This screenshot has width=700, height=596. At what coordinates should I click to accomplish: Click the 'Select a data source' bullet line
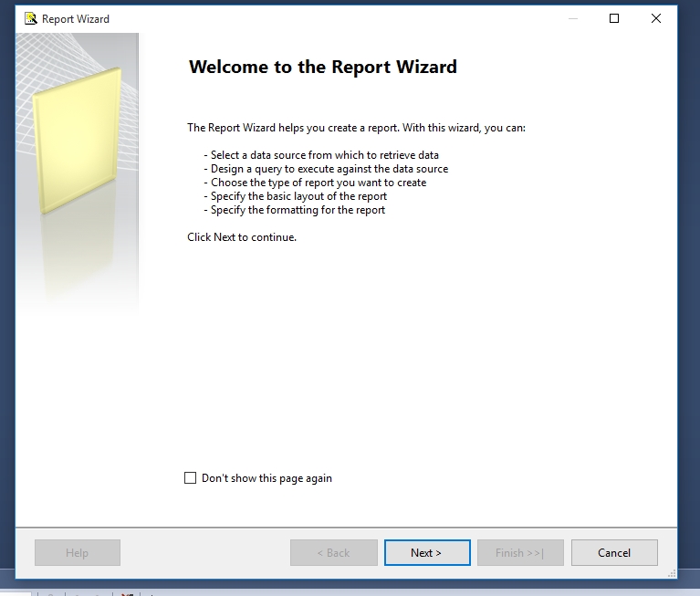coord(324,155)
